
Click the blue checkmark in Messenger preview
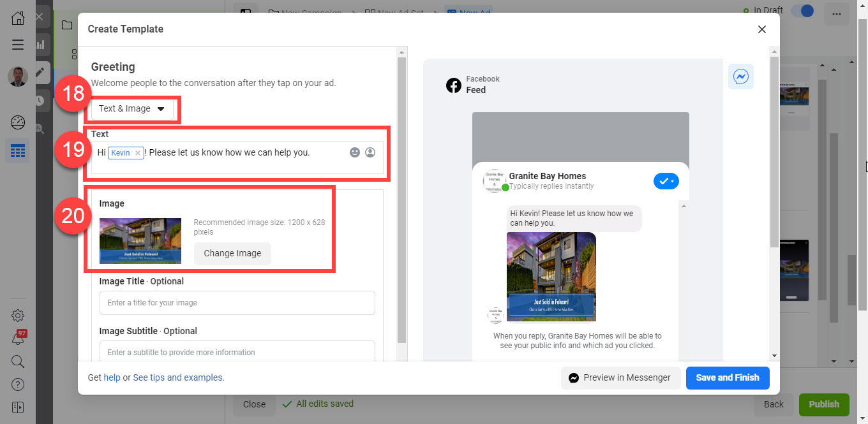[666, 181]
